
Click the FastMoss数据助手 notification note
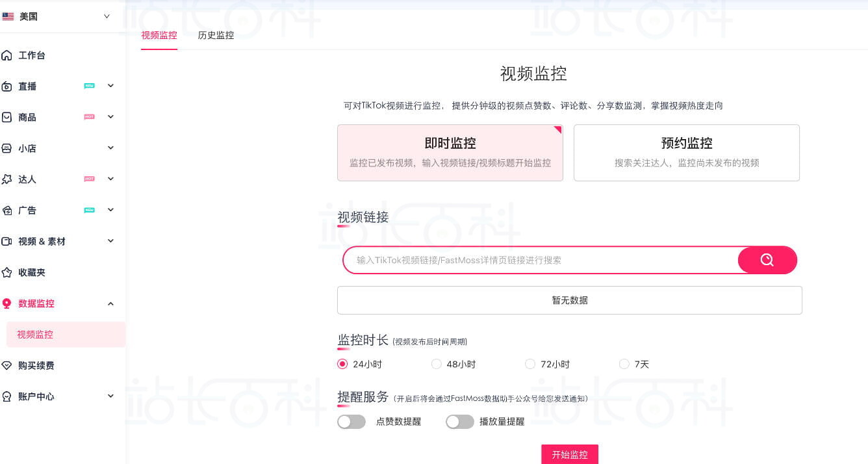tap(491, 398)
